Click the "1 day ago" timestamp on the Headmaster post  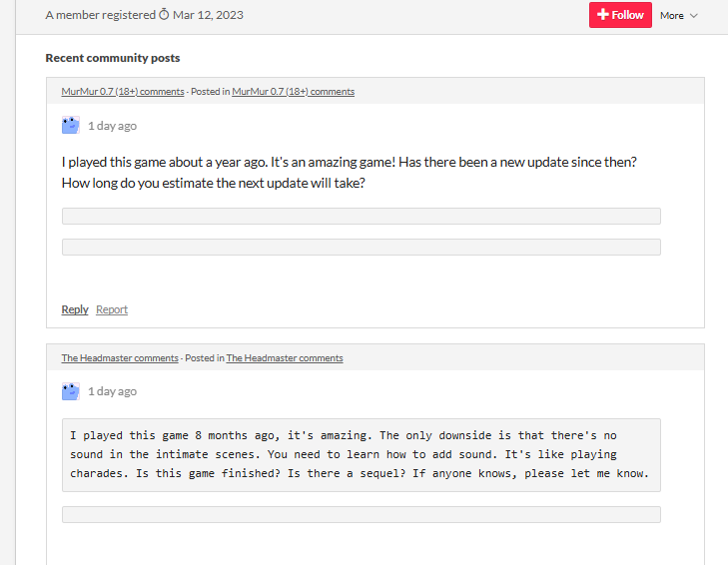click(112, 391)
